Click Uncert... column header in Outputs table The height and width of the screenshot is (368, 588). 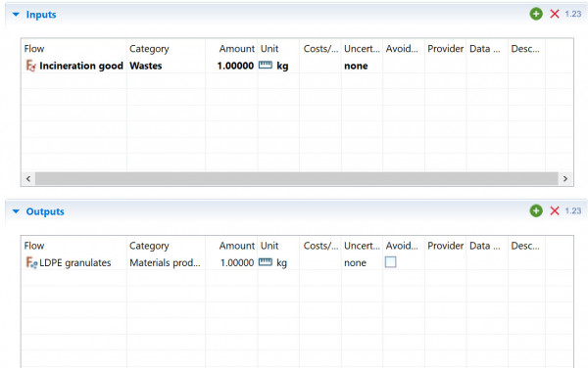tap(362, 246)
